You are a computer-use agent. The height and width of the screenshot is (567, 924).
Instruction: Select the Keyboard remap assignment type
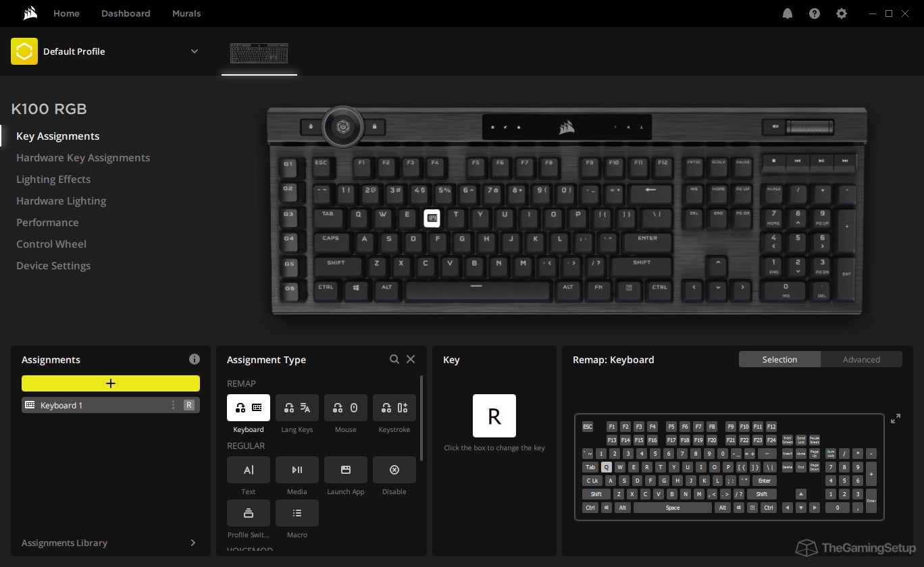[248, 408]
